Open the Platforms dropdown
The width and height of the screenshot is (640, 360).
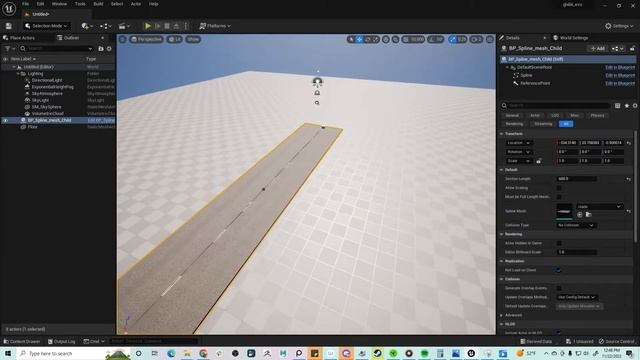click(215, 26)
